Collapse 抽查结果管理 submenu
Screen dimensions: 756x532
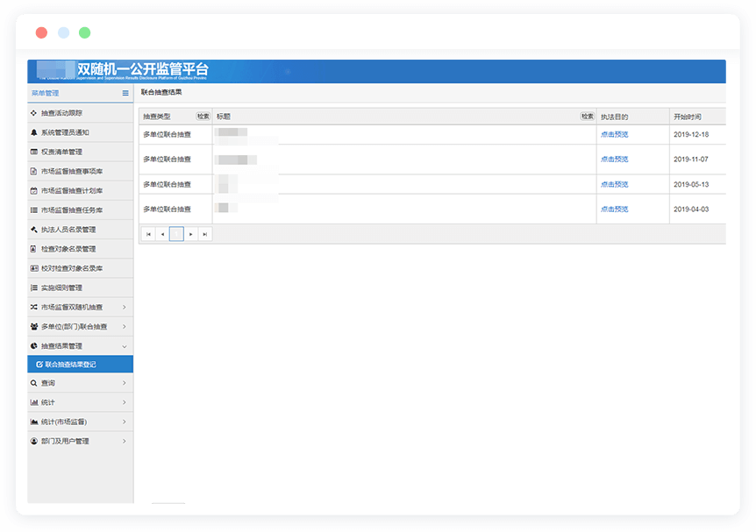click(x=124, y=346)
